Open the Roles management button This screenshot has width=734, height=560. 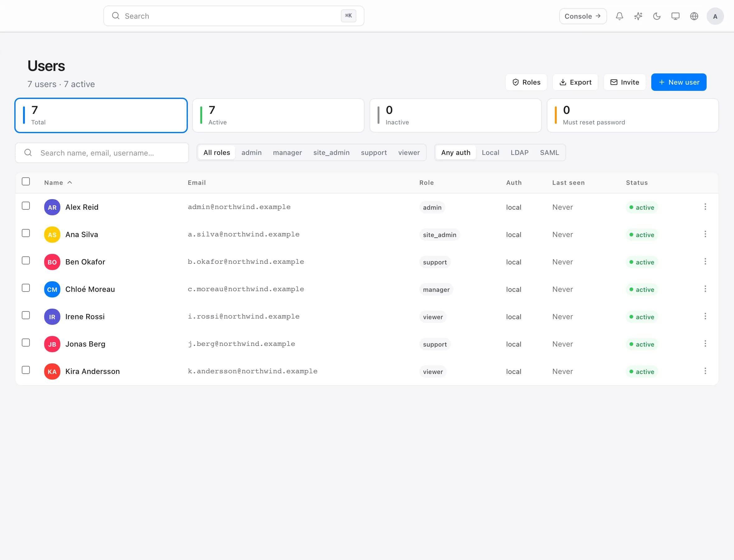526,82
